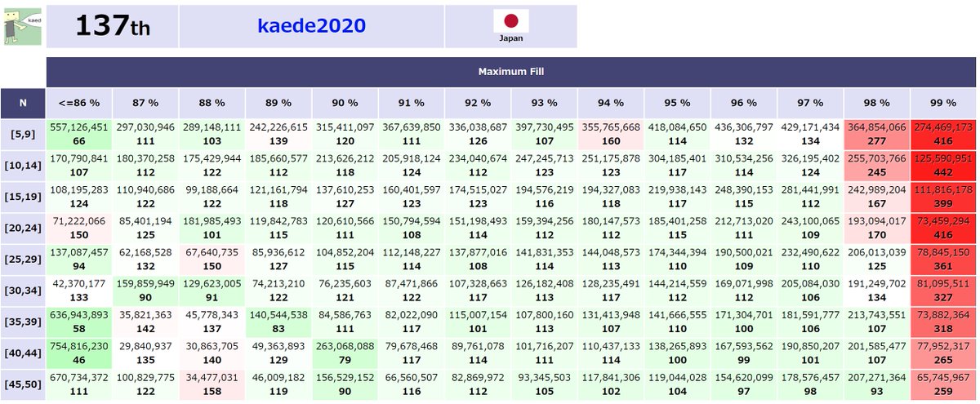Screen dimensions: 980x404
Task: Select the 91 % column header
Action: pyautogui.click(x=412, y=103)
